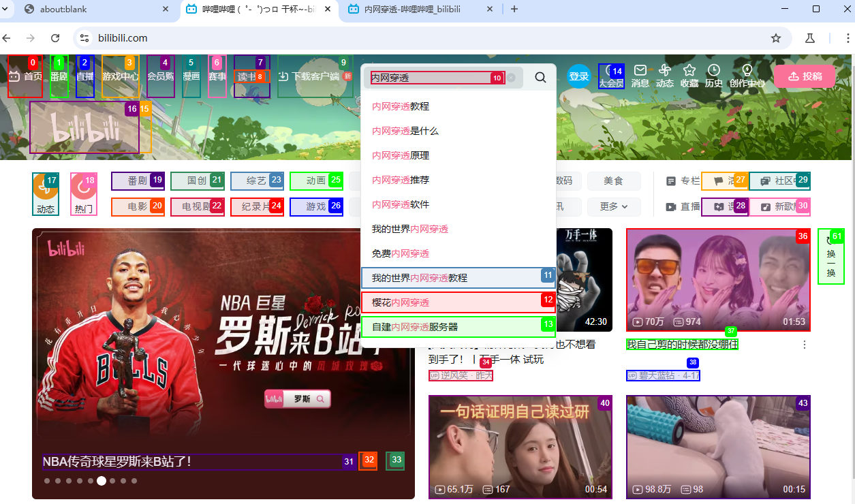Screen dimensions: 855x504
Task: Open 热门 flame icon in left sidebar
Action: pos(83,194)
